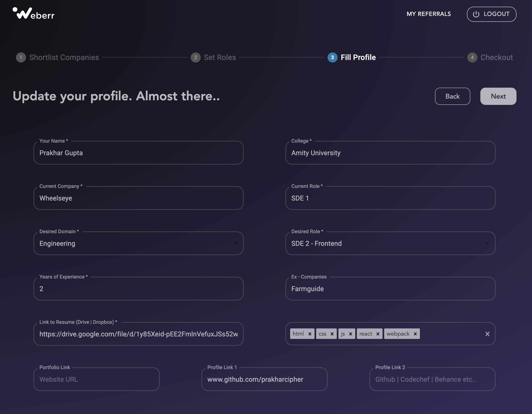Image resolution: width=532 pixels, height=414 pixels.
Task: Open My Referrals page
Action: (428, 14)
